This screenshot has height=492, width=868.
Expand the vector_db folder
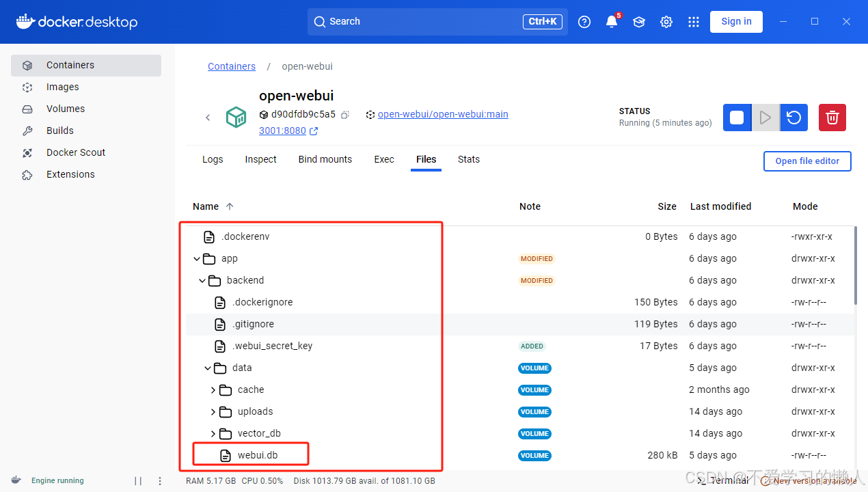(x=213, y=433)
